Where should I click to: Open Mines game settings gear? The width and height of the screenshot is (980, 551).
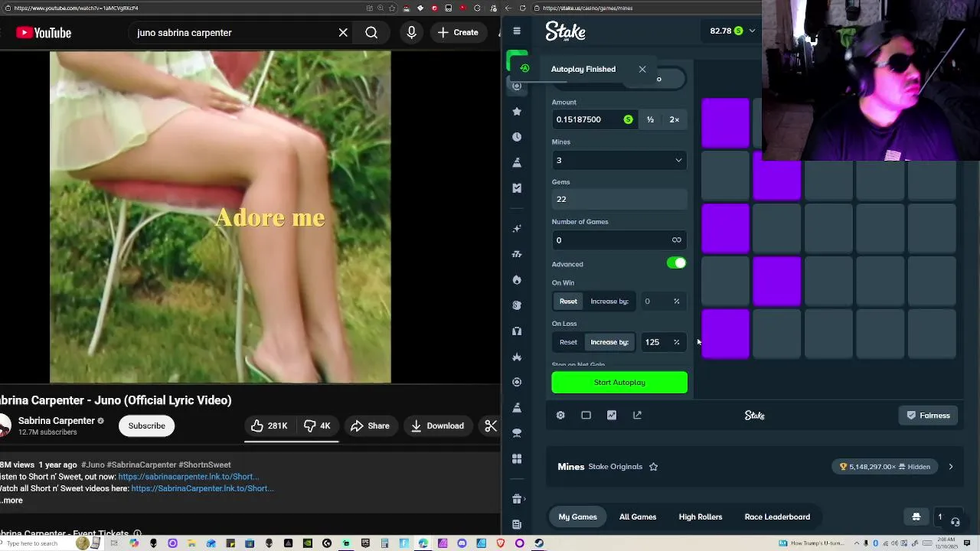(560, 415)
